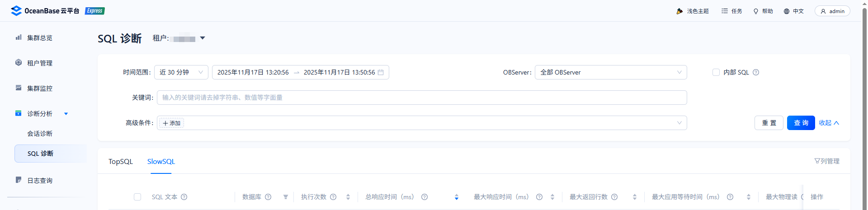Tick the select-all checkbox in table header
The height and width of the screenshot is (210, 868).
pos(137,197)
